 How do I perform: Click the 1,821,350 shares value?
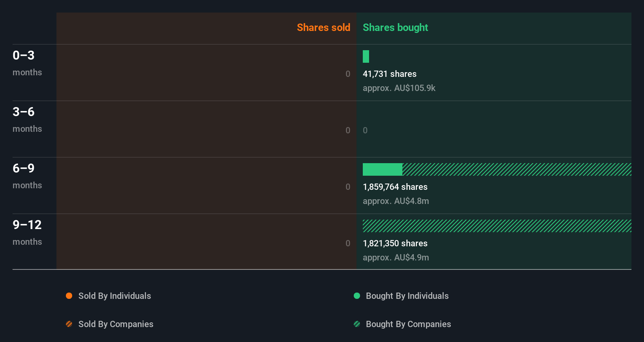coord(395,243)
